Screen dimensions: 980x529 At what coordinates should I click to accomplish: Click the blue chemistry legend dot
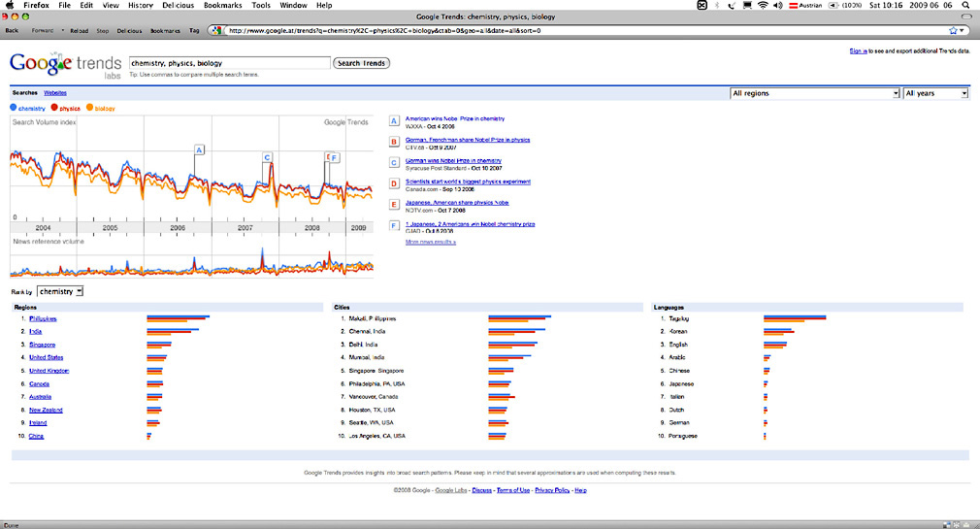(13, 108)
